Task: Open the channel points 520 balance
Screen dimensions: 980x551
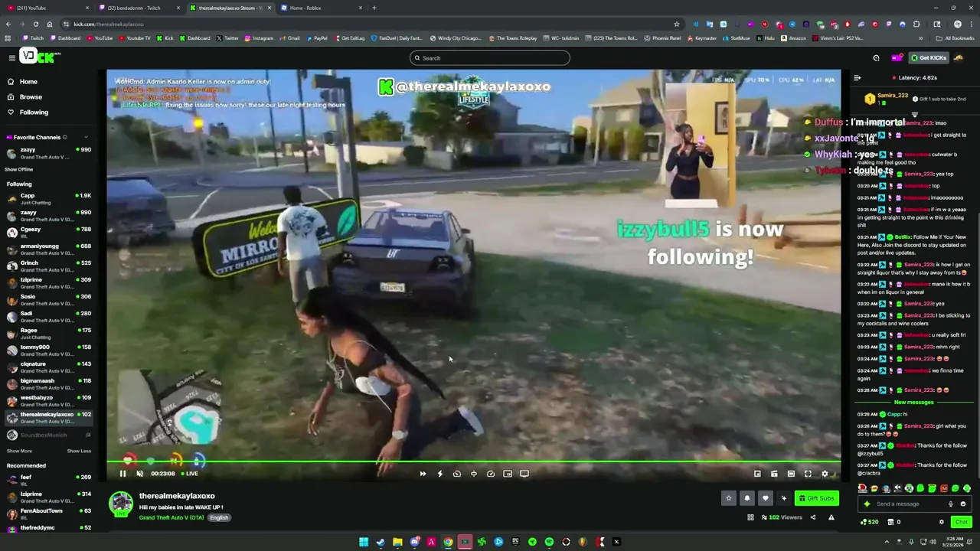Action: [869, 522]
